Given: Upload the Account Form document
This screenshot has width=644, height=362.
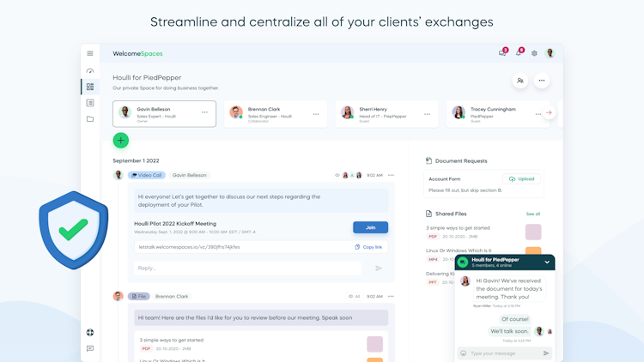Looking at the screenshot, I should coord(521,179).
